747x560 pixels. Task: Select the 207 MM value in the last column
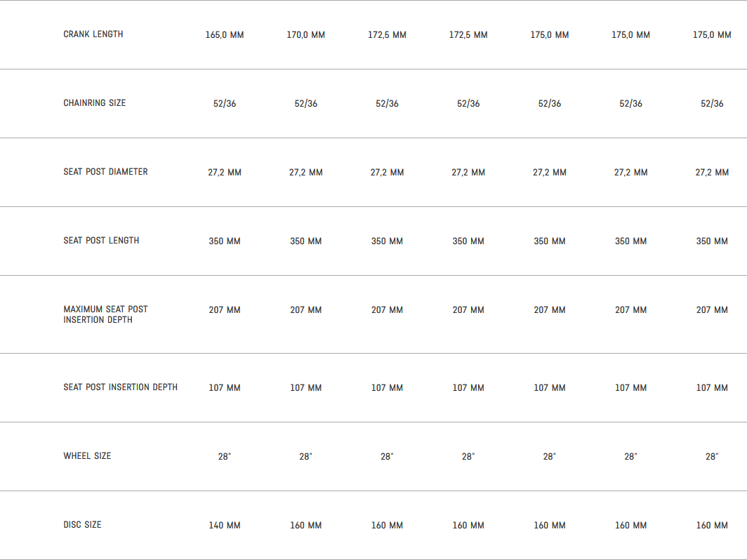pyautogui.click(x=712, y=310)
